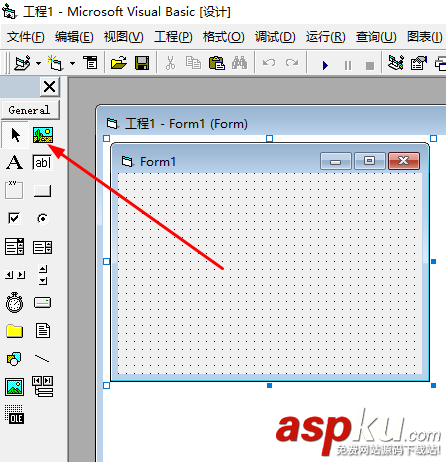Viewport: 446px width, 462px height.
Task: Click the Copy toolbar icon
Action: [x=193, y=63]
